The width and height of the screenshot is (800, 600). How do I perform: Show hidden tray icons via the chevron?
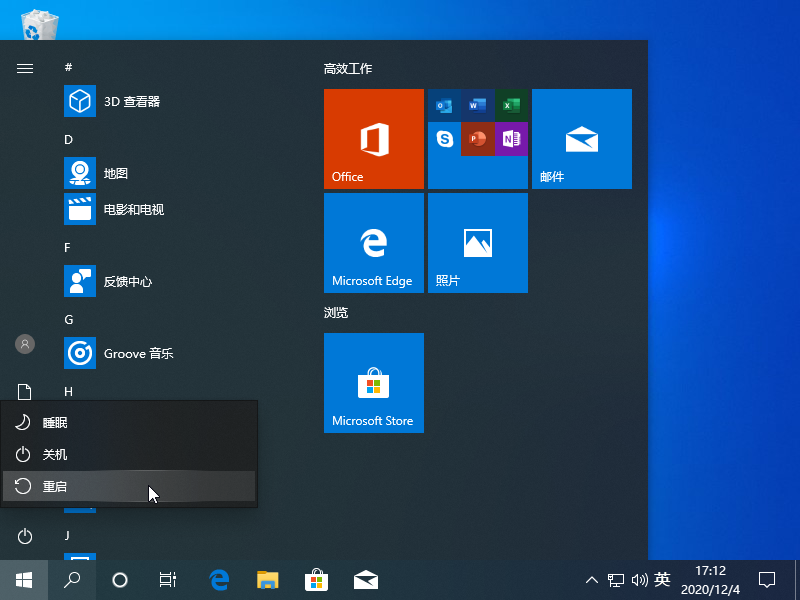pos(591,579)
